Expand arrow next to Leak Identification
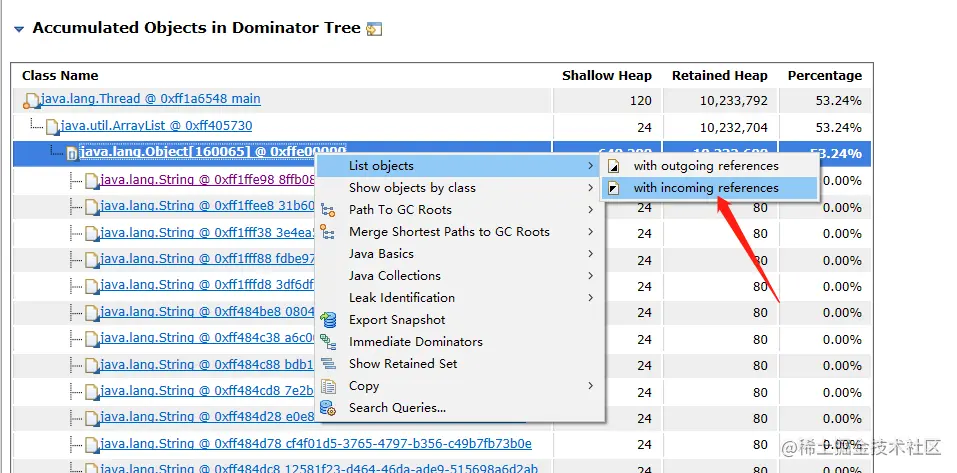The height and width of the screenshot is (473, 957). pos(590,298)
